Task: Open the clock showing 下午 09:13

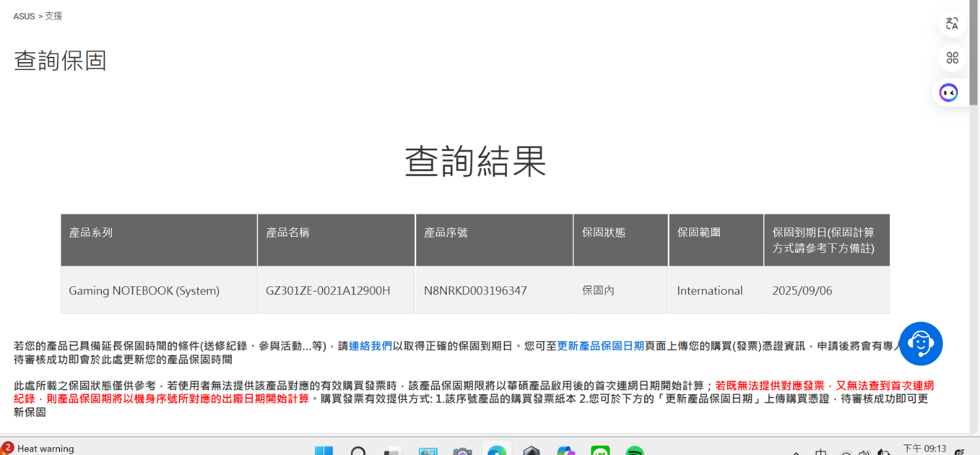Action: point(924,448)
